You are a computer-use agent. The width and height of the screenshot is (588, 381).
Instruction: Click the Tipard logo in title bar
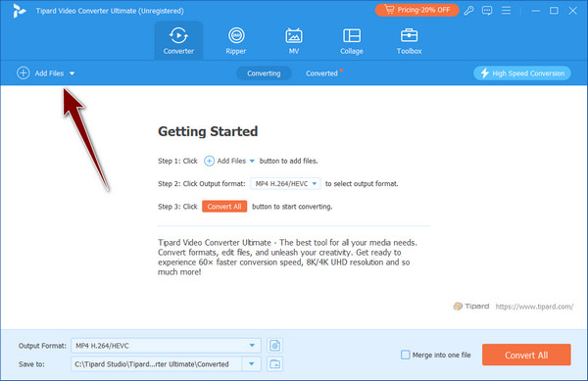click(x=19, y=11)
